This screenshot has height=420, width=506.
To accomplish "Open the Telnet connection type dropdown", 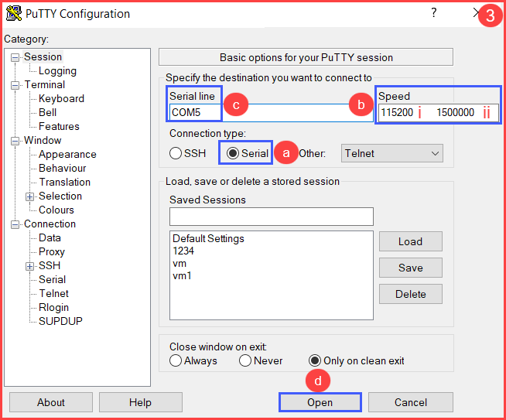I will (x=392, y=153).
